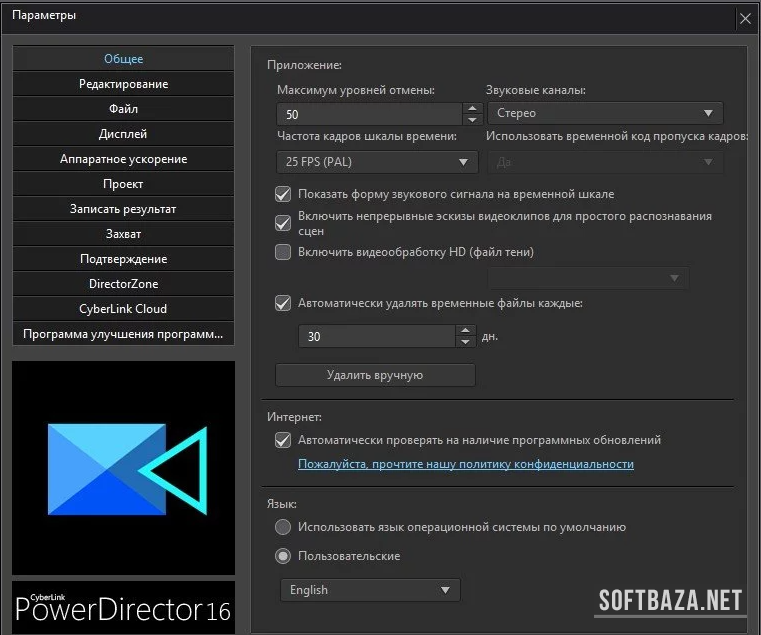
Task: Enable 'Включить видеообработку HD' checkbox
Action: coord(283,252)
